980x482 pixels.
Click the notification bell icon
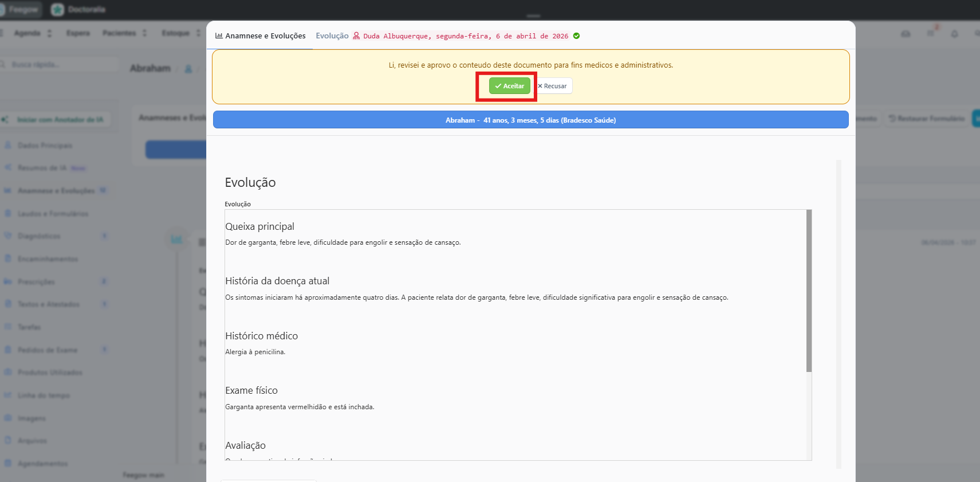click(x=954, y=34)
